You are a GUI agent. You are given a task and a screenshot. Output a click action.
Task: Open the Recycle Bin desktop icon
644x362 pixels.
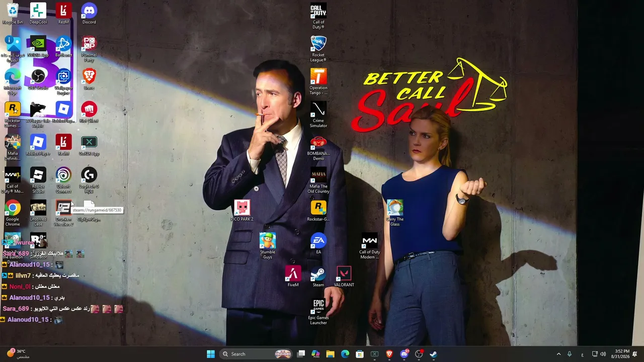(13, 14)
